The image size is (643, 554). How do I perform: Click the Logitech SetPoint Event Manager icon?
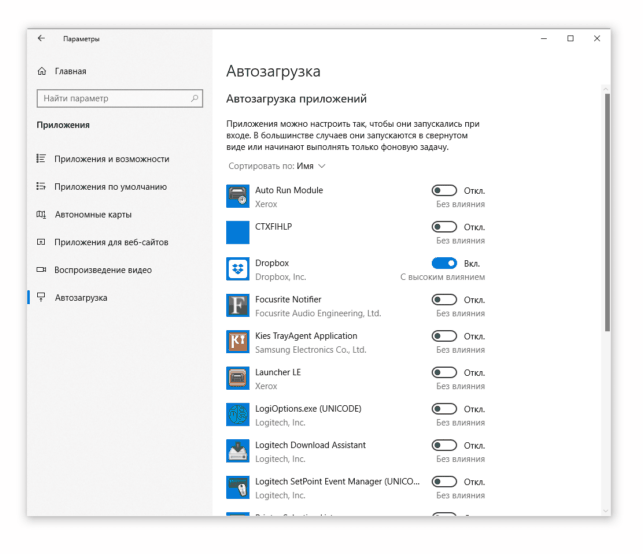[x=237, y=487]
